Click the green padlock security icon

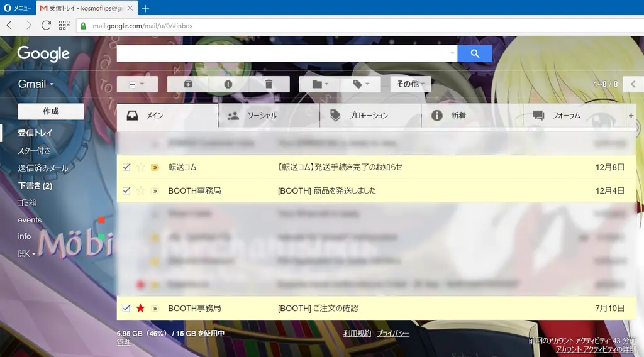[84, 26]
